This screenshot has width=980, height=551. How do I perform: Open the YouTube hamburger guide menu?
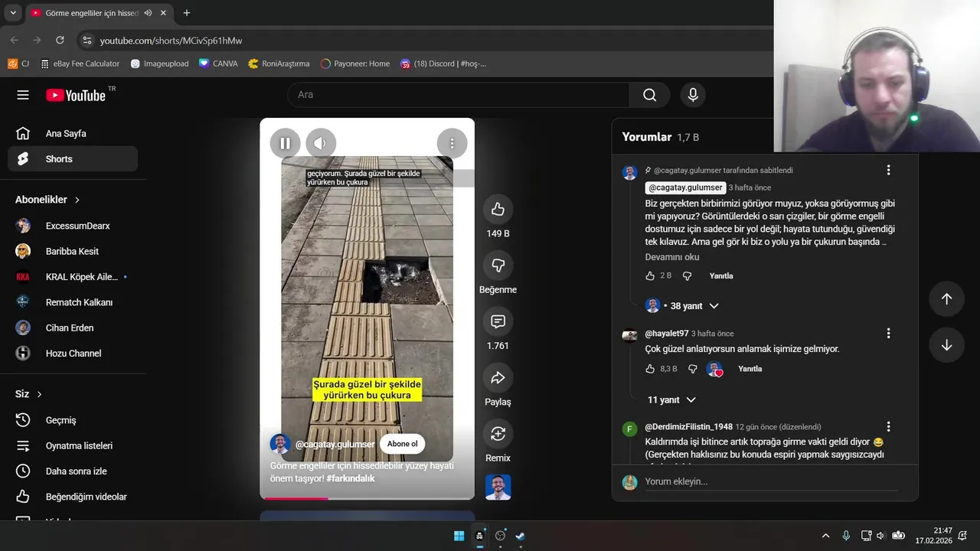(x=23, y=95)
